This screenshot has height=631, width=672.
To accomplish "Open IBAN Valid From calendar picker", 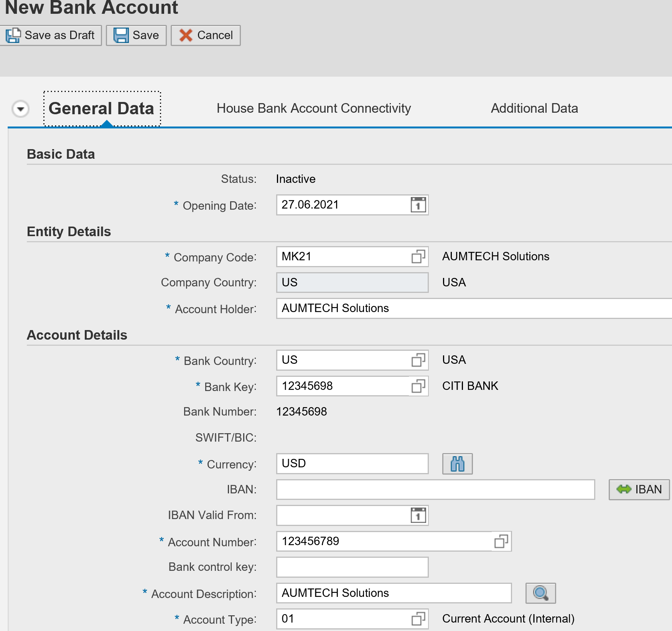I will pos(418,515).
